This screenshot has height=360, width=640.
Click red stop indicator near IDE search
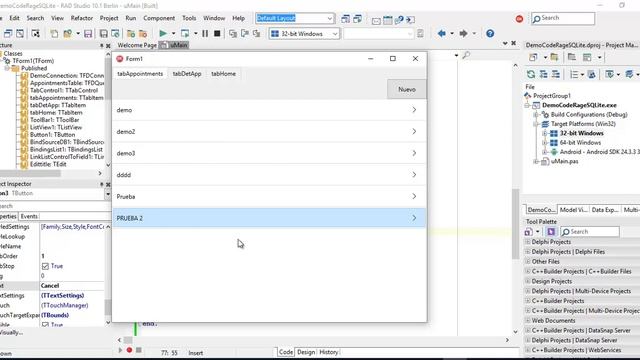(x=519, y=19)
